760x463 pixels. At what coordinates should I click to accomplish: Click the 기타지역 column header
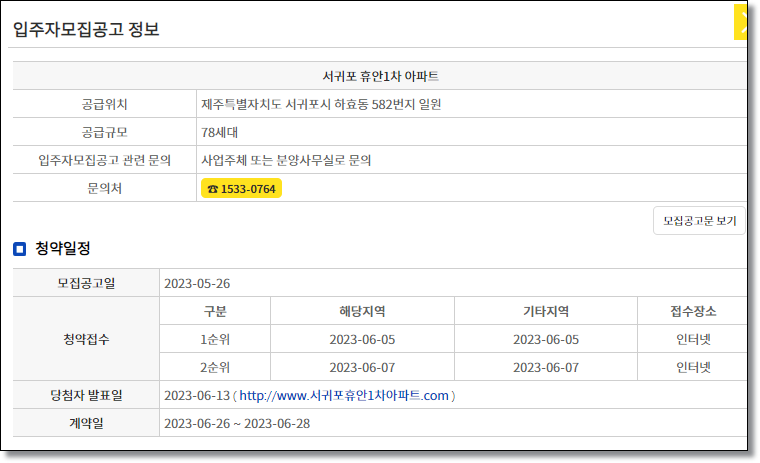546,311
